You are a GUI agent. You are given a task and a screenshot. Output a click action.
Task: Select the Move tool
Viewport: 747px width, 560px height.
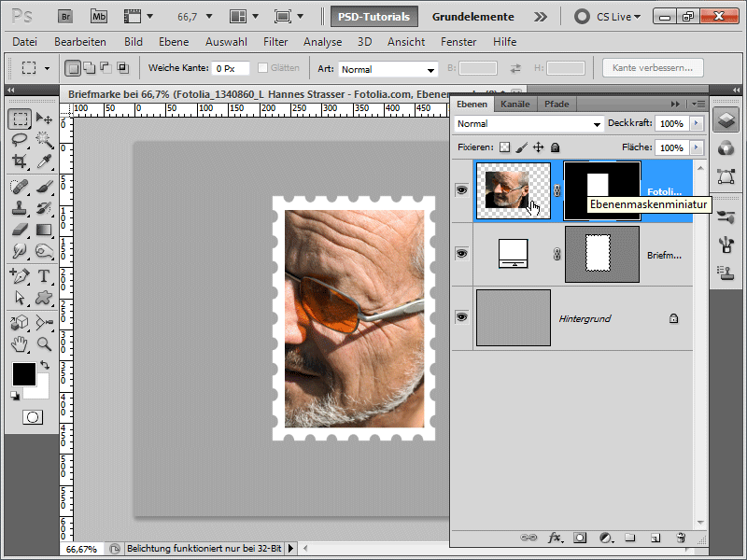(x=44, y=119)
